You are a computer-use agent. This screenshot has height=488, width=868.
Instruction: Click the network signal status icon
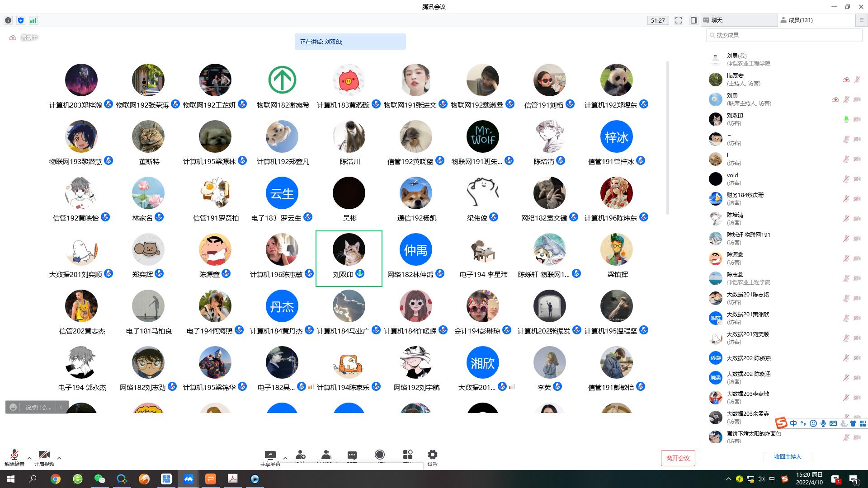click(33, 20)
